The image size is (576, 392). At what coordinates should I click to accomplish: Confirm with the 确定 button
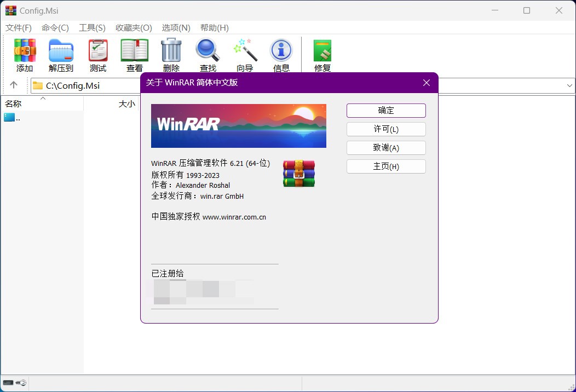[386, 111]
